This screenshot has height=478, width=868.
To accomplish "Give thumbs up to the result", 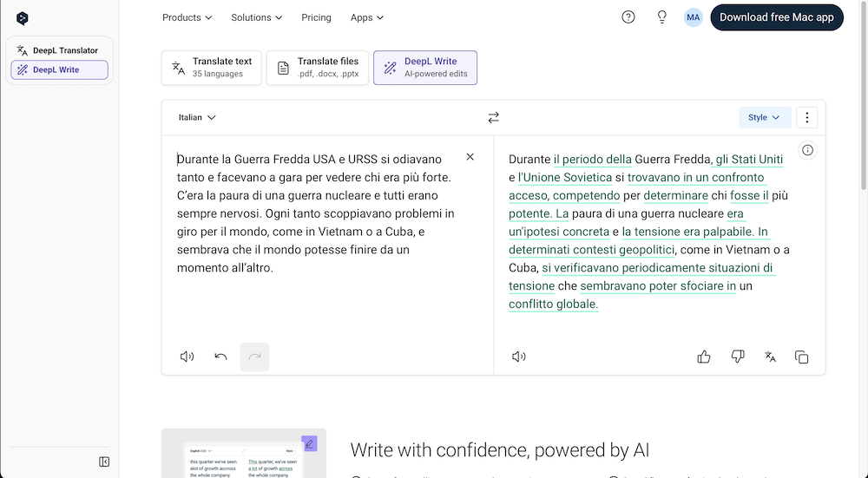I will (x=704, y=357).
